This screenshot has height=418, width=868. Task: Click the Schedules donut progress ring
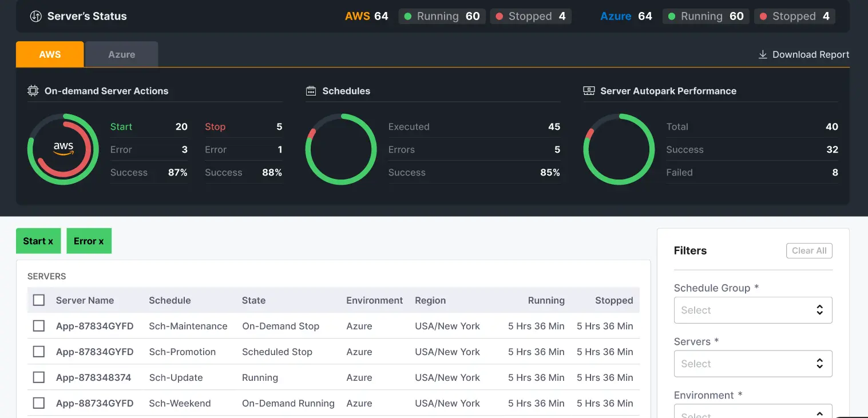341,149
